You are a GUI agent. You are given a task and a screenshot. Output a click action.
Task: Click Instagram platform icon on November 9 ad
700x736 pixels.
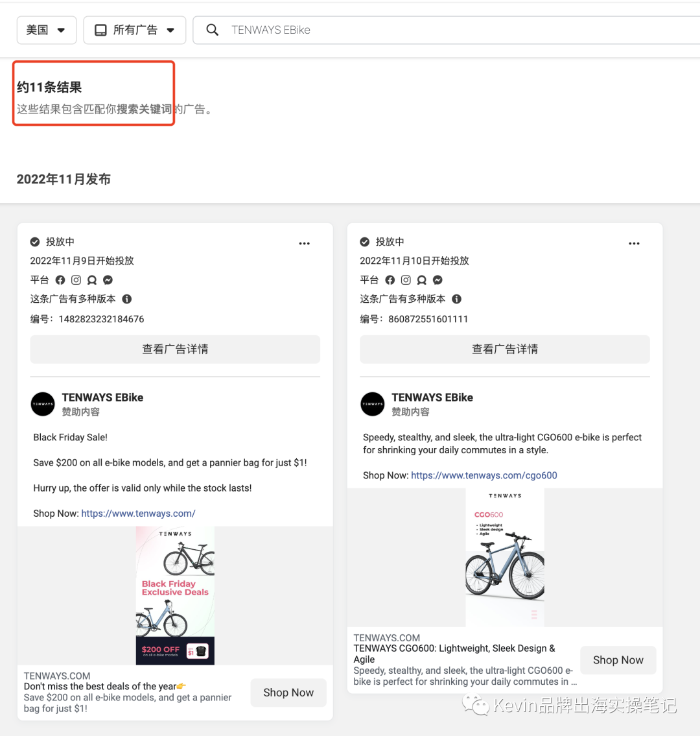pyautogui.click(x=76, y=280)
